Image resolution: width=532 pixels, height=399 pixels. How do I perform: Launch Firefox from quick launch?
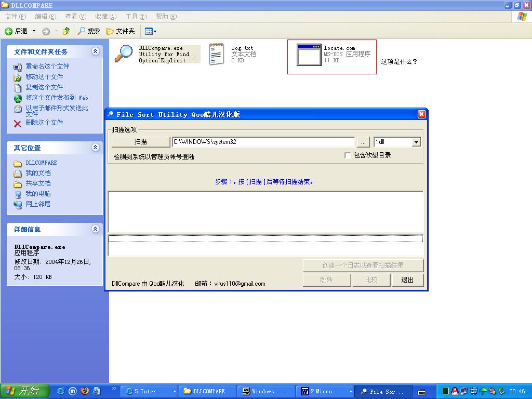point(85,391)
